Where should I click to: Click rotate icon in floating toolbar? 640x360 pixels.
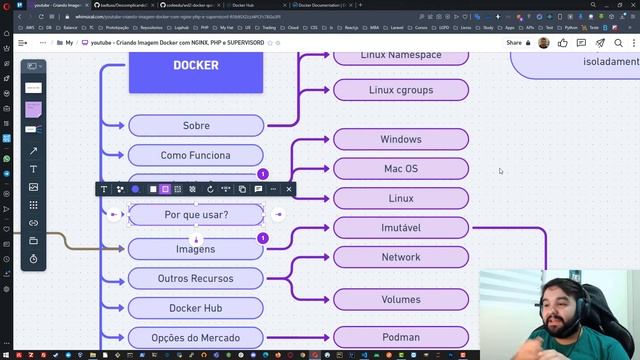(210, 189)
